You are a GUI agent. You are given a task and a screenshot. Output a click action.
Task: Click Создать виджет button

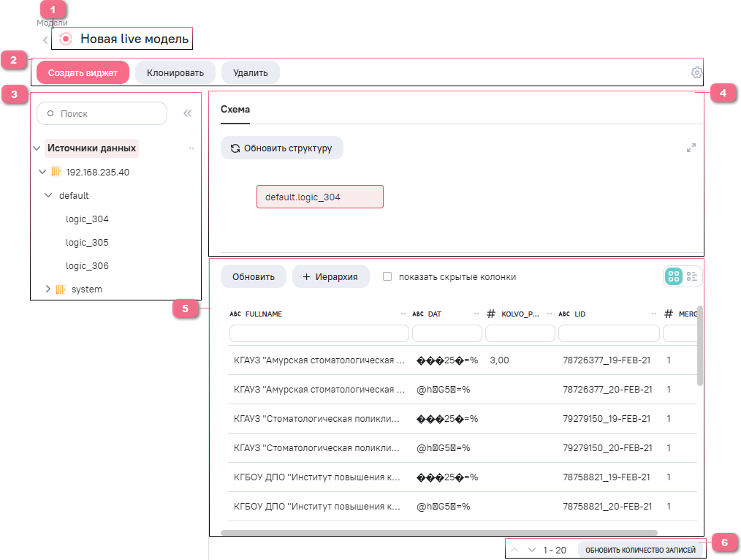pos(83,73)
